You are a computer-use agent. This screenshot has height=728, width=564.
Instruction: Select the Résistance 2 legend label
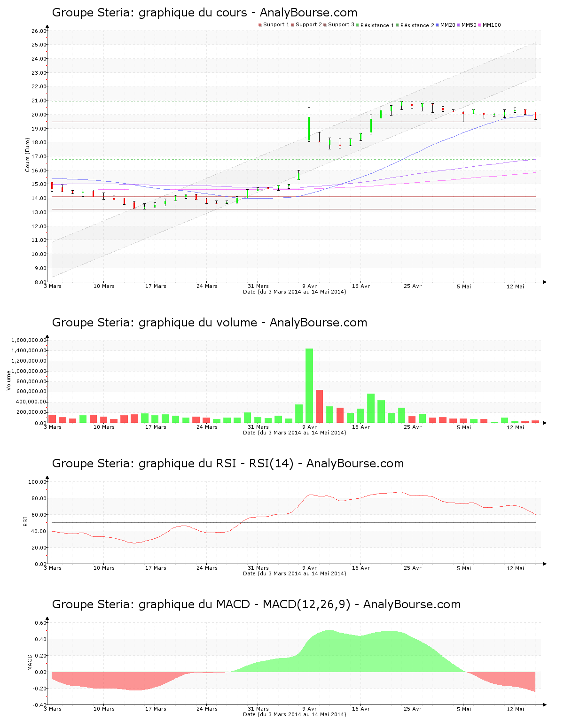(x=417, y=25)
